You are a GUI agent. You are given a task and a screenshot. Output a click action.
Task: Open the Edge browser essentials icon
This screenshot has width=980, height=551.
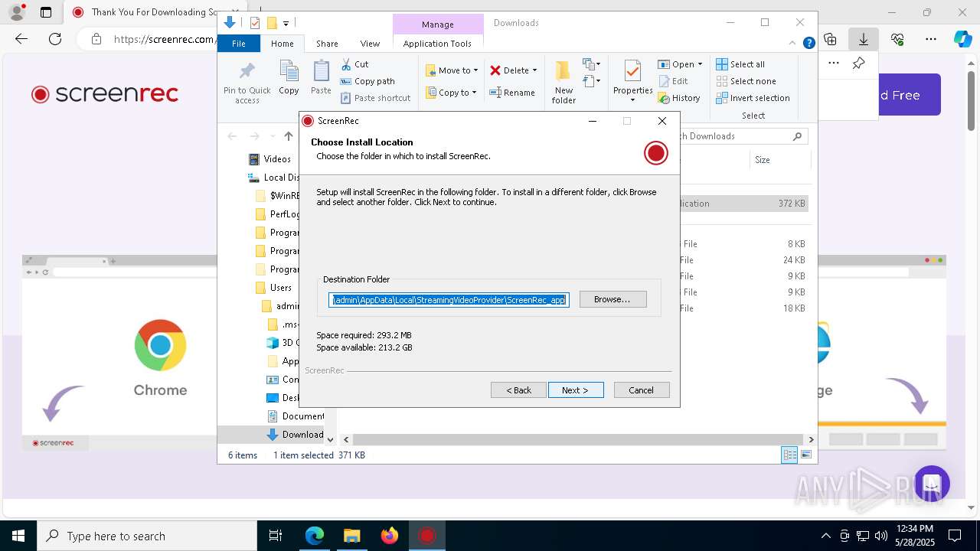(x=897, y=39)
